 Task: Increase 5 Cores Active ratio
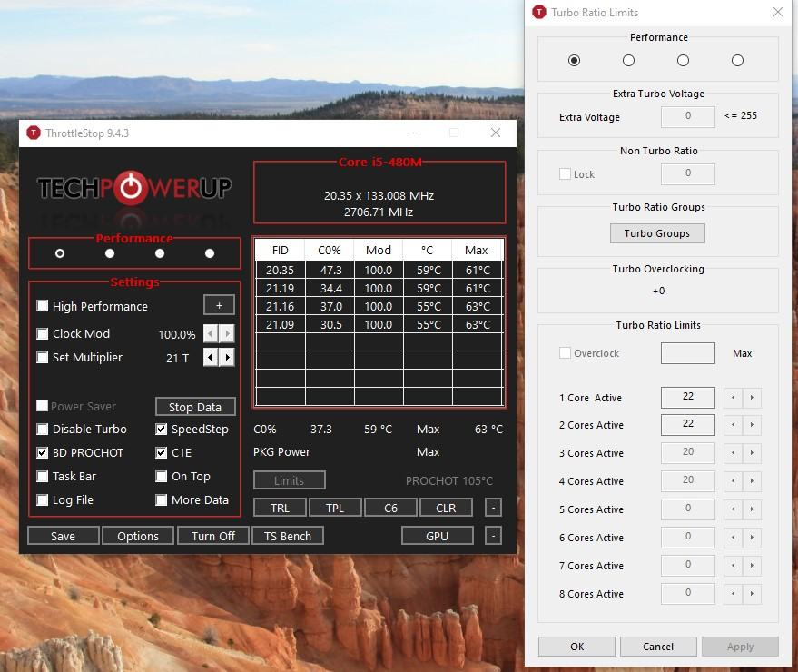pos(752,509)
